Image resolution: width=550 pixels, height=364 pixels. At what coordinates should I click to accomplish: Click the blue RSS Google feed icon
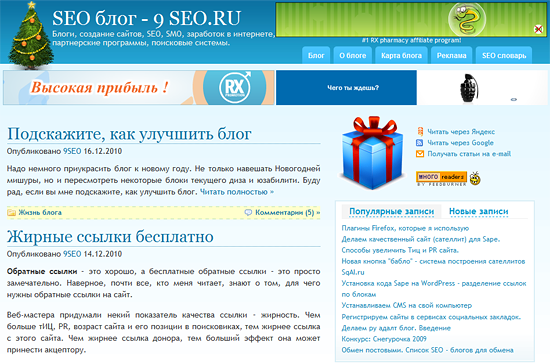(x=420, y=143)
